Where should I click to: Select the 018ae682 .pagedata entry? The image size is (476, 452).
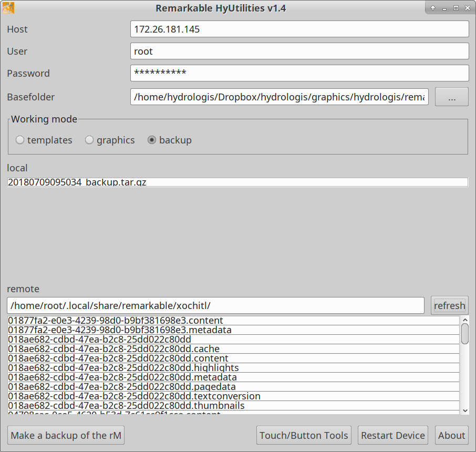(x=233, y=386)
